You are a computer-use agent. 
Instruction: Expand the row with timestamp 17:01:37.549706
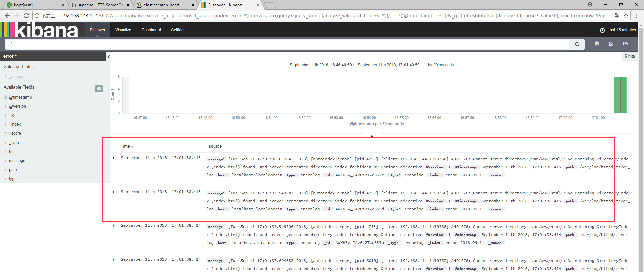[x=114, y=225]
